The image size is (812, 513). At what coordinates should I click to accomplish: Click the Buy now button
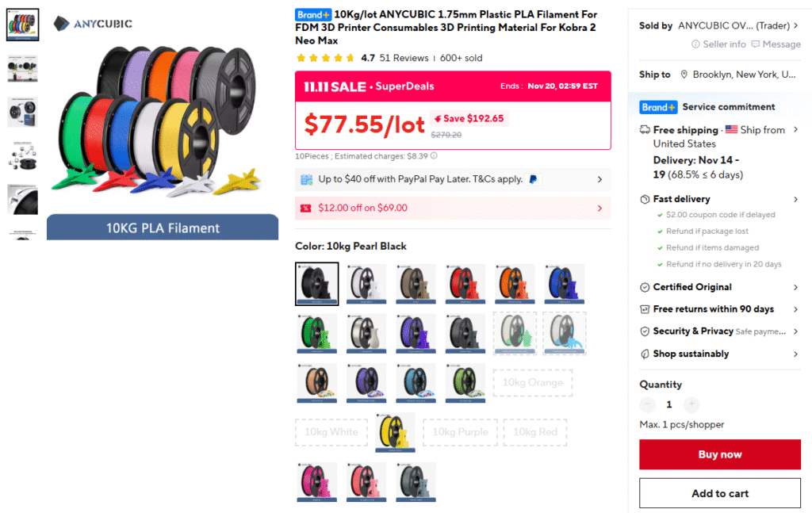720,454
